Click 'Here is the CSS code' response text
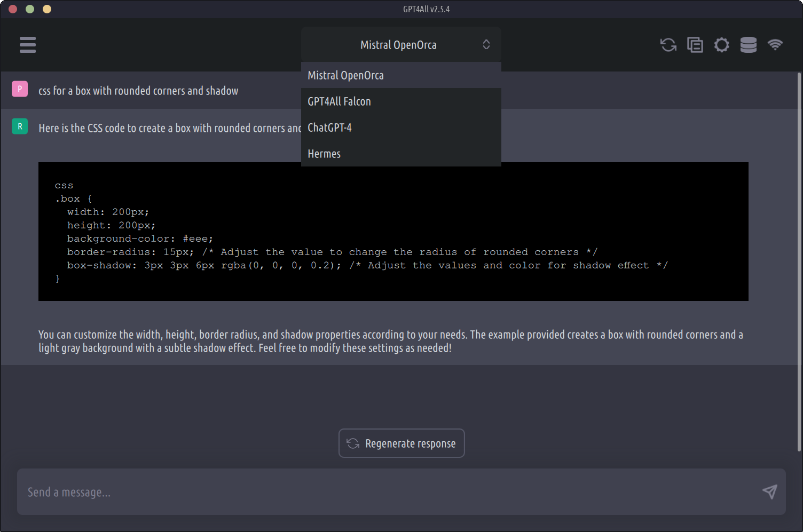The width and height of the screenshot is (803, 532). [x=170, y=128]
